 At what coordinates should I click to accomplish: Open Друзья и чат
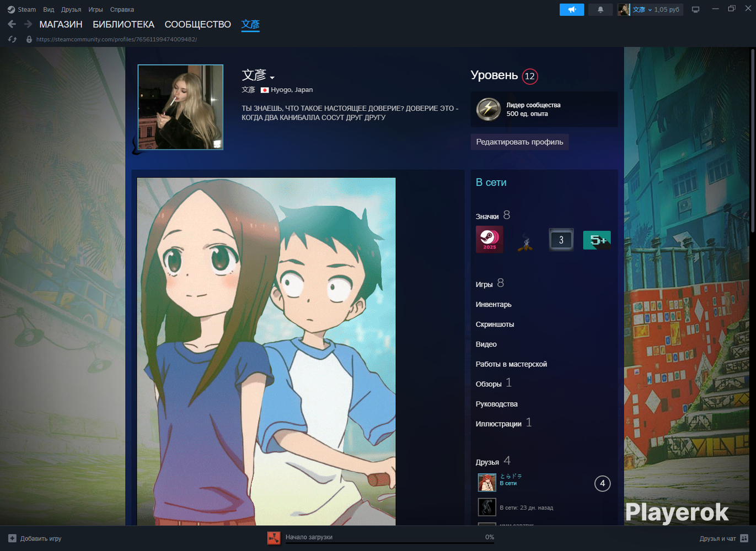pos(718,538)
